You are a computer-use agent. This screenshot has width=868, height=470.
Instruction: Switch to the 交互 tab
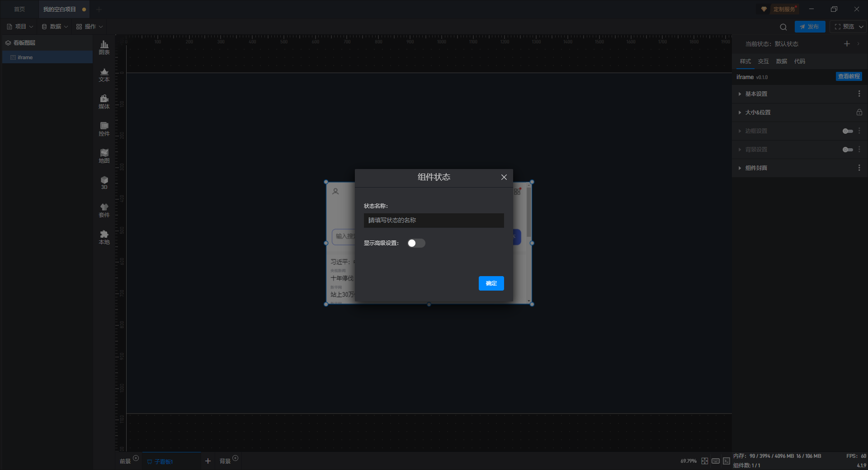763,61
